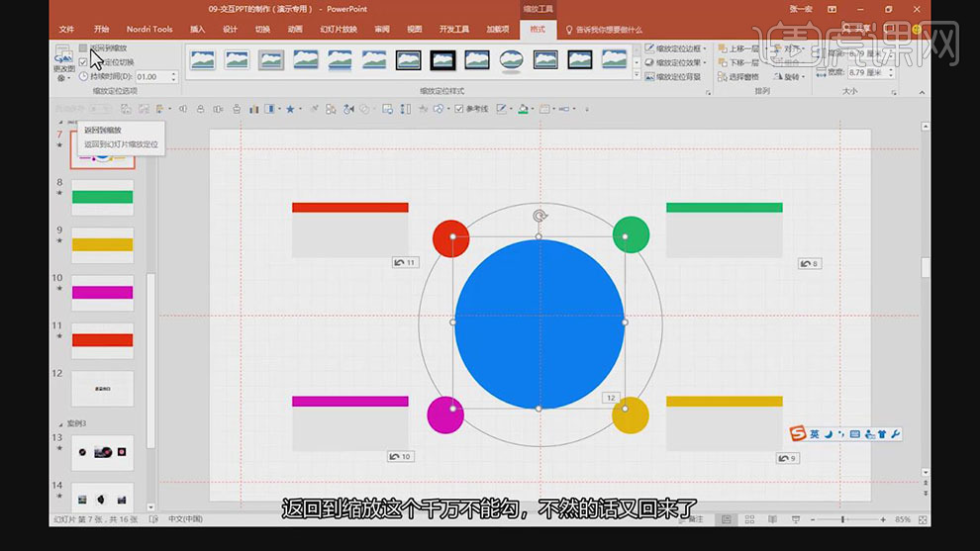Uncheck the 缩放定位切换 checkbox
980x551 pixels.
point(83,61)
